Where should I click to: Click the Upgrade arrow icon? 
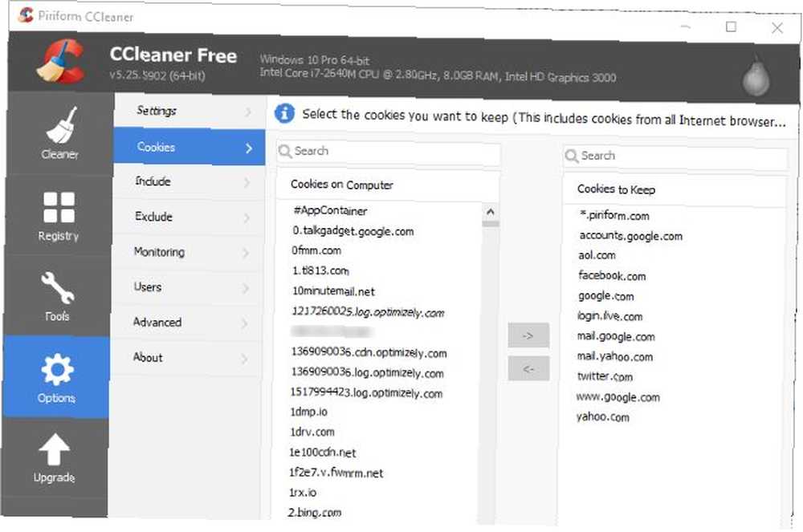pos(55,458)
